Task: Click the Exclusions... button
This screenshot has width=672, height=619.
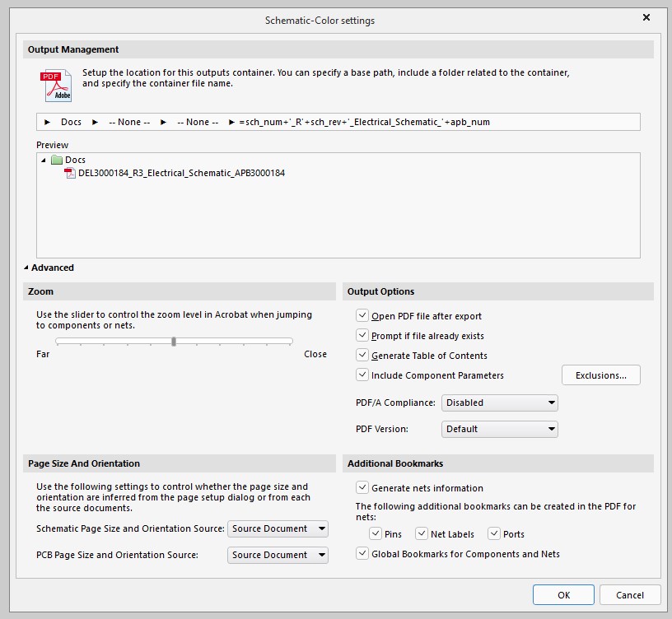Action: [x=601, y=375]
